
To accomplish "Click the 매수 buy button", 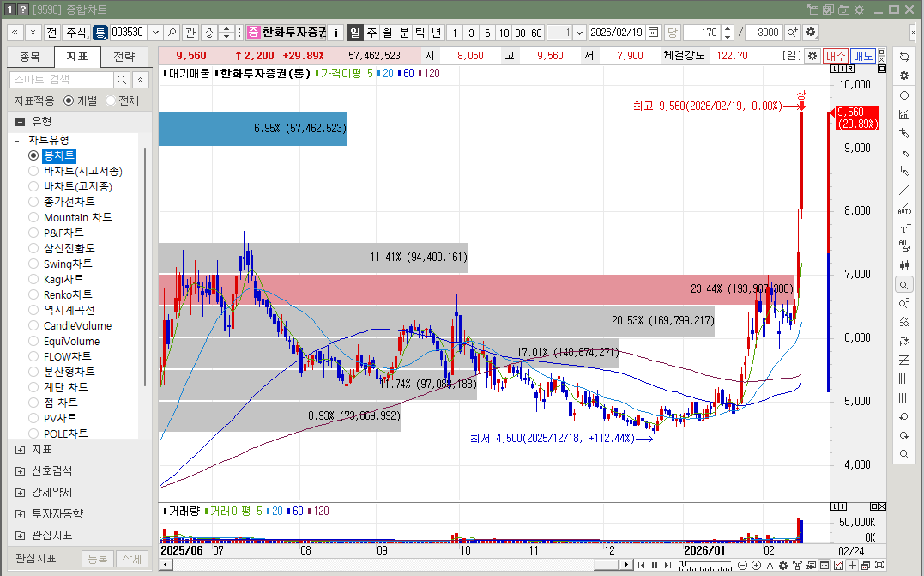I will 835,56.
